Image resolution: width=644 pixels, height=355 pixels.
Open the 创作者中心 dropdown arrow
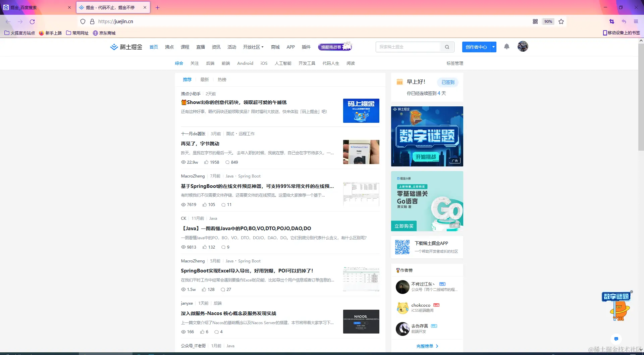493,47
